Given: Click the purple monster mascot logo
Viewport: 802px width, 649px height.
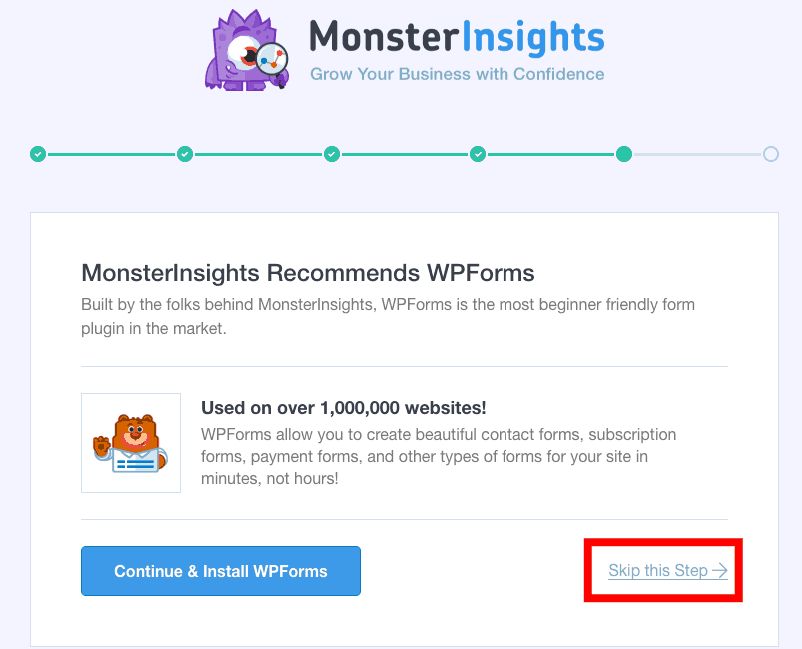Looking at the screenshot, I should (247, 50).
